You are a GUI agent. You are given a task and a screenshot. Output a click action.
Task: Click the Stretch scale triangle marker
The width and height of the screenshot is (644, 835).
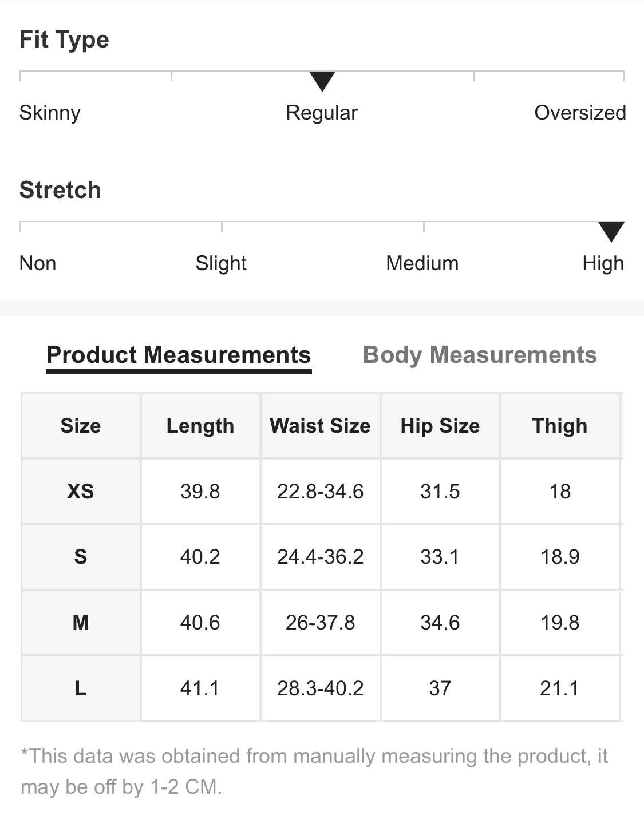click(x=611, y=231)
